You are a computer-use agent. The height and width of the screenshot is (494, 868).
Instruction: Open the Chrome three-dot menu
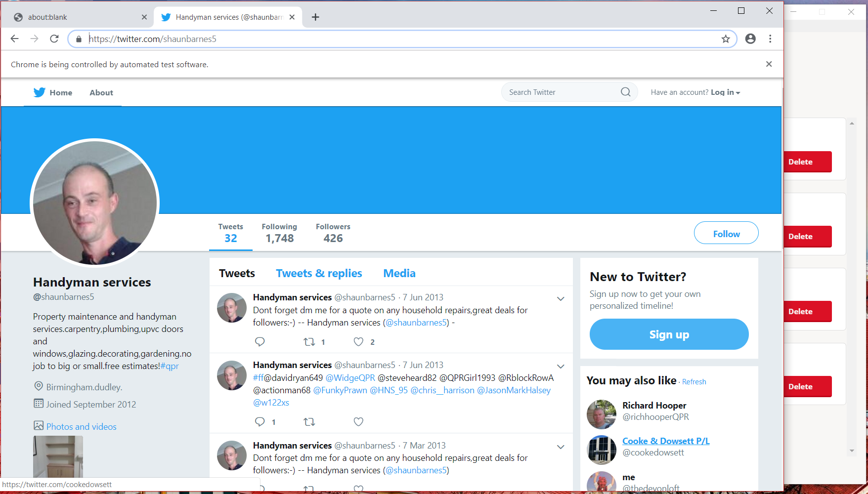(770, 39)
